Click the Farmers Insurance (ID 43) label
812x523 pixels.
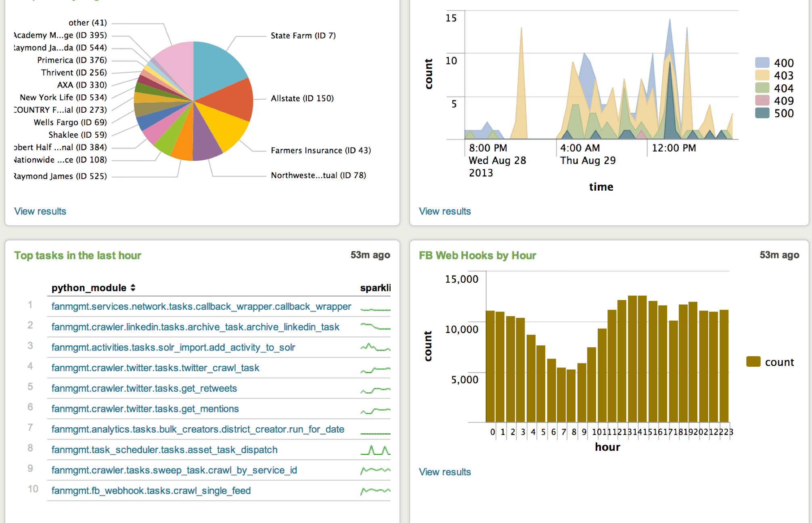pyautogui.click(x=321, y=150)
